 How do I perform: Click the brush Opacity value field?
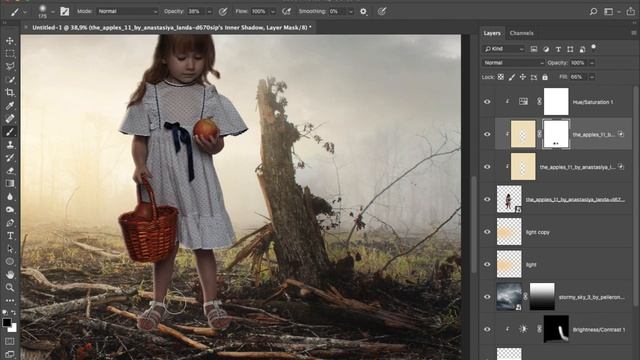[196, 11]
